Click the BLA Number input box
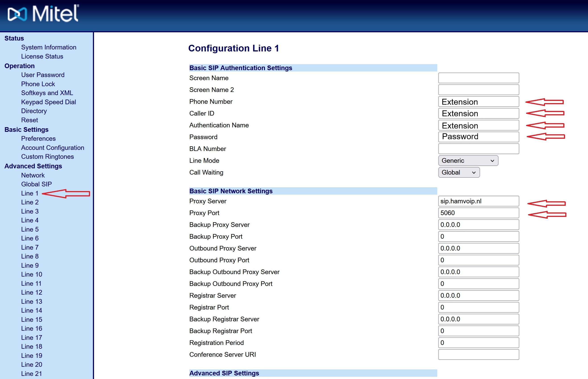The height and width of the screenshot is (379, 588). click(x=478, y=149)
